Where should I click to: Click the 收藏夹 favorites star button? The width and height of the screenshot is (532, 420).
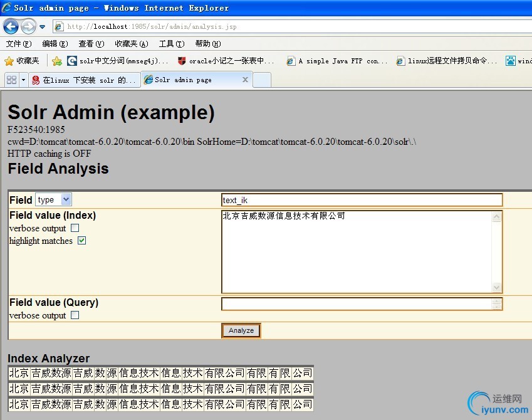click(x=22, y=61)
